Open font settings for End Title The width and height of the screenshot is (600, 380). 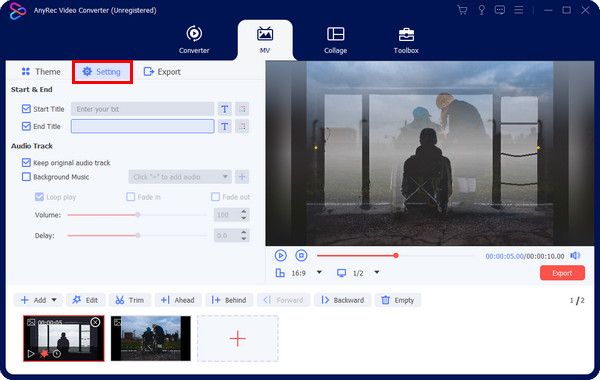coord(225,126)
